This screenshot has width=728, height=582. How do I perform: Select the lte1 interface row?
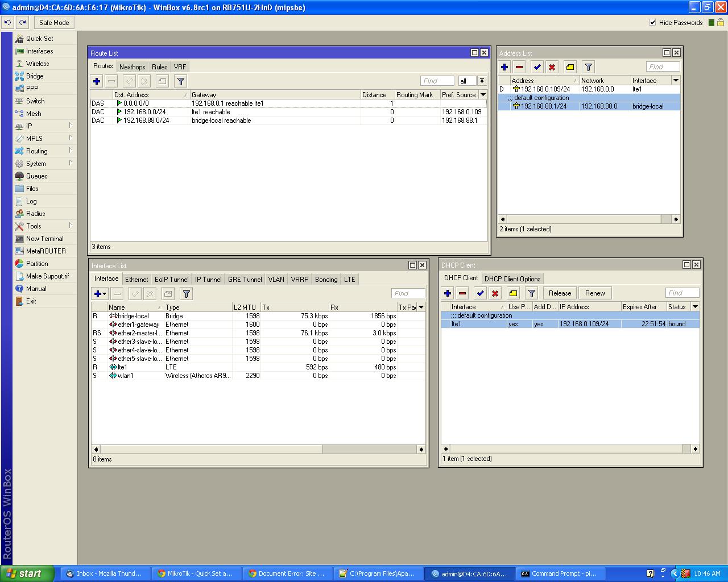258,367
